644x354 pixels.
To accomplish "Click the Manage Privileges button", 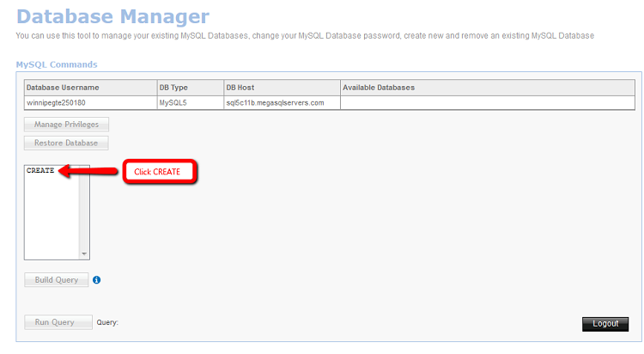I will [x=66, y=125].
